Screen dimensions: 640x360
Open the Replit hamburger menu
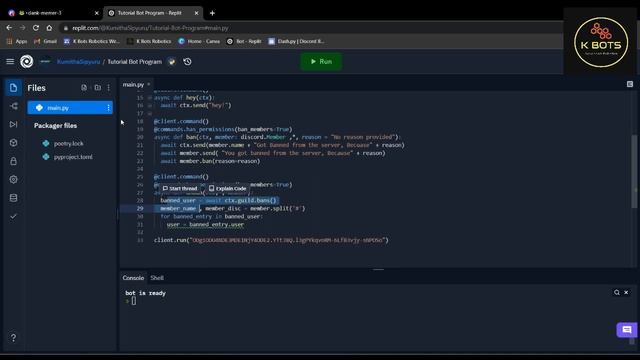tap(10, 62)
